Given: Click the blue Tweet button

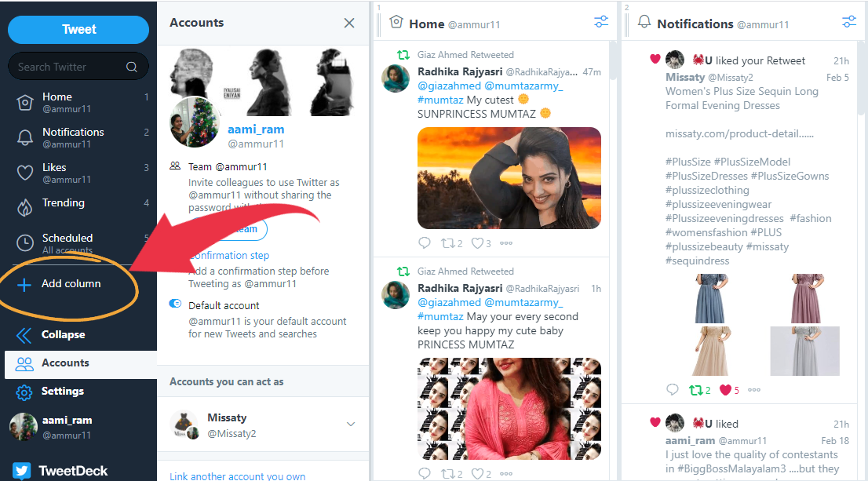Looking at the screenshot, I should coord(78,30).
